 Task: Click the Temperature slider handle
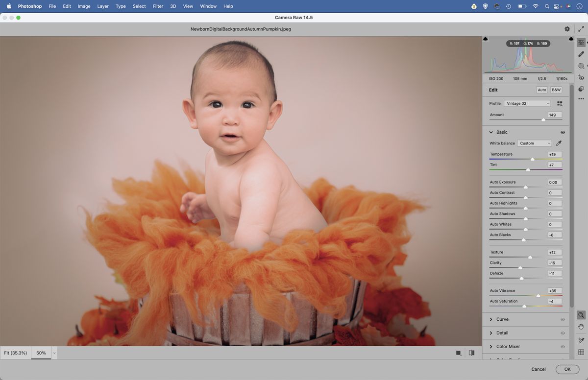pos(533,159)
